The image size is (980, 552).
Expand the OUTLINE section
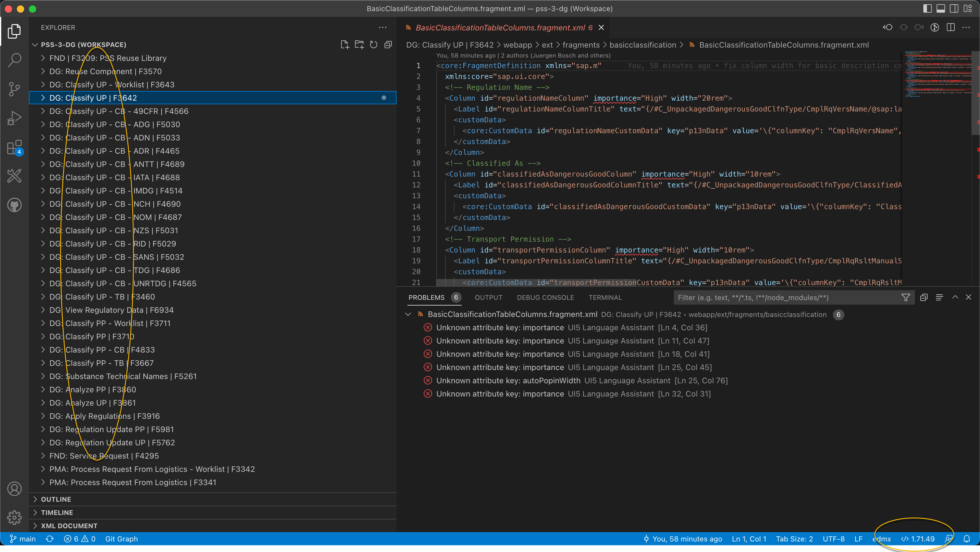tap(56, 499)
